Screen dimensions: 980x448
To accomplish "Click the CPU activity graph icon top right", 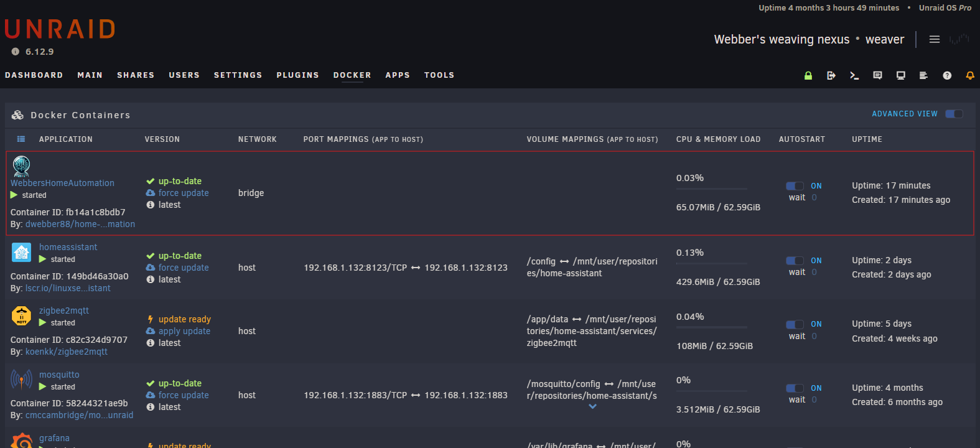I will tap(959, 39).
